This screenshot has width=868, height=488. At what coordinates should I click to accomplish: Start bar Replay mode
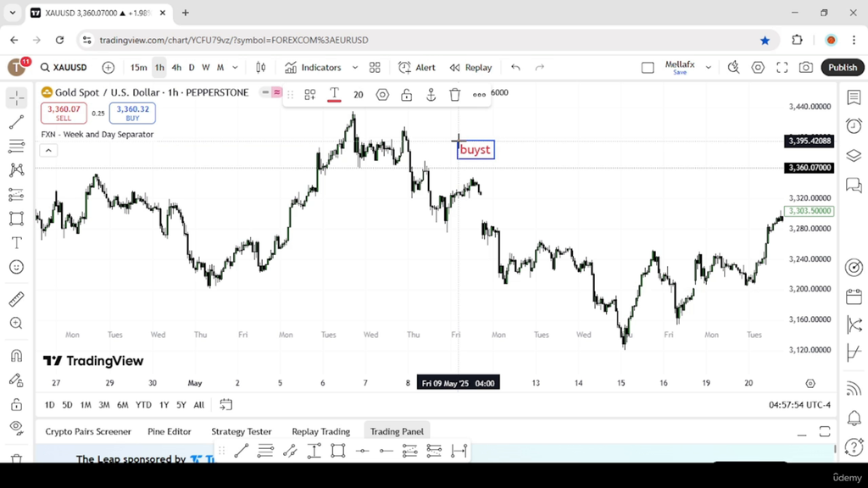tap(471, 68)
